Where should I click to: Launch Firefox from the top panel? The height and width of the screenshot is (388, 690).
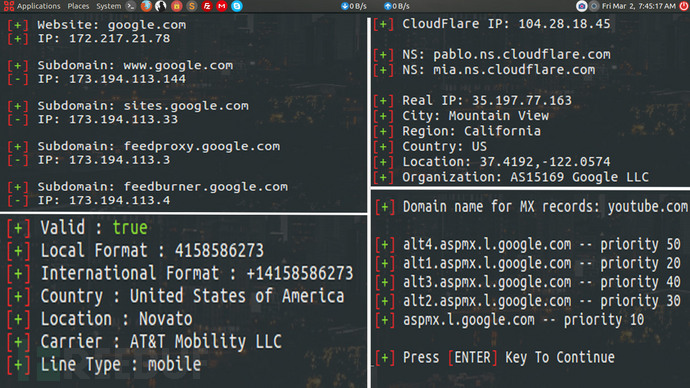pyautogui.click(x=146, y=6)
